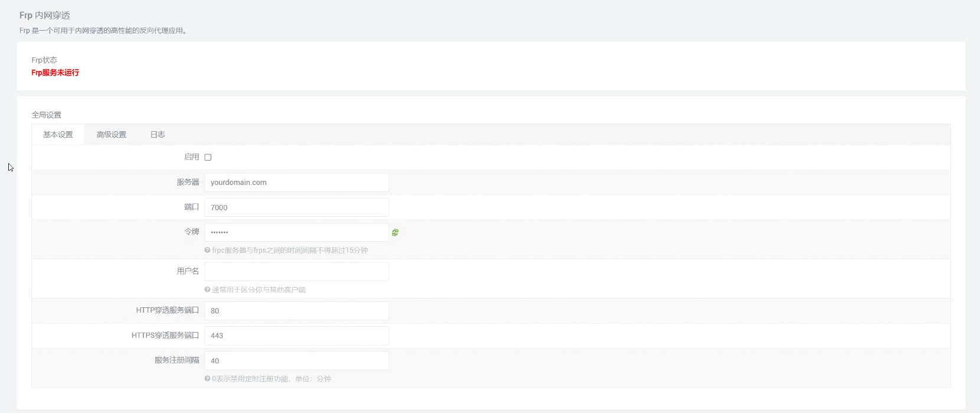980x413 pixels.
Task: Open the 日志 tab
Action: coord(158,135)
